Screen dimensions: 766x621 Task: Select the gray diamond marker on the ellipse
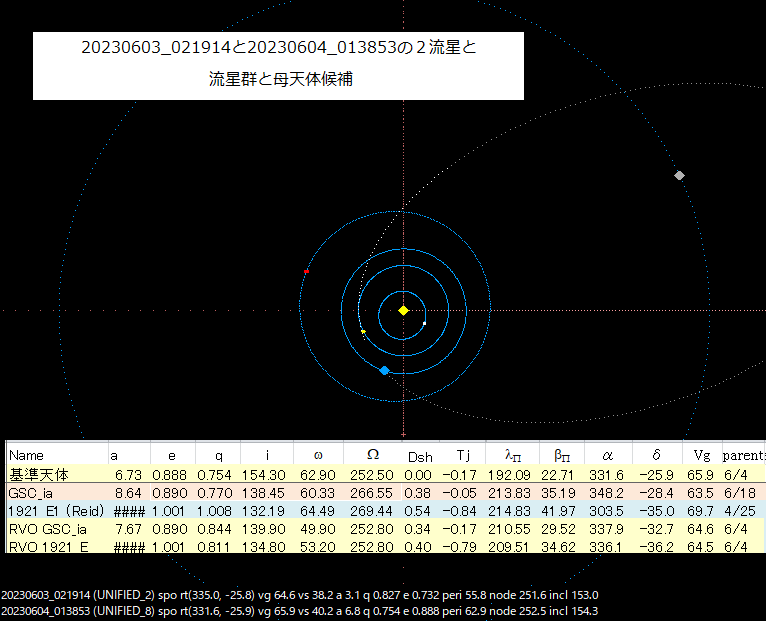680,175
